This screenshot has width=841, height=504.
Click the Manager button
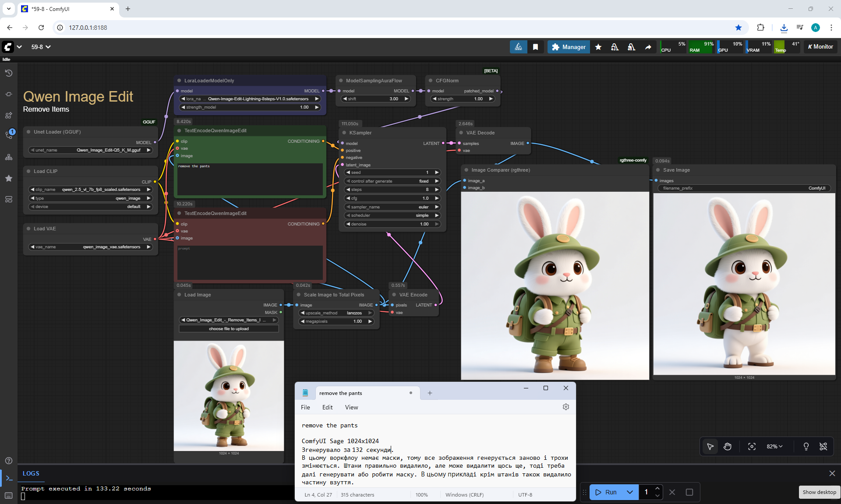(x=569, y=47)
